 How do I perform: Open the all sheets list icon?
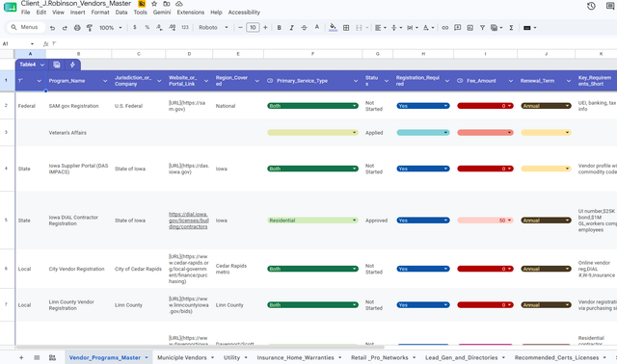tap(37, 357)
